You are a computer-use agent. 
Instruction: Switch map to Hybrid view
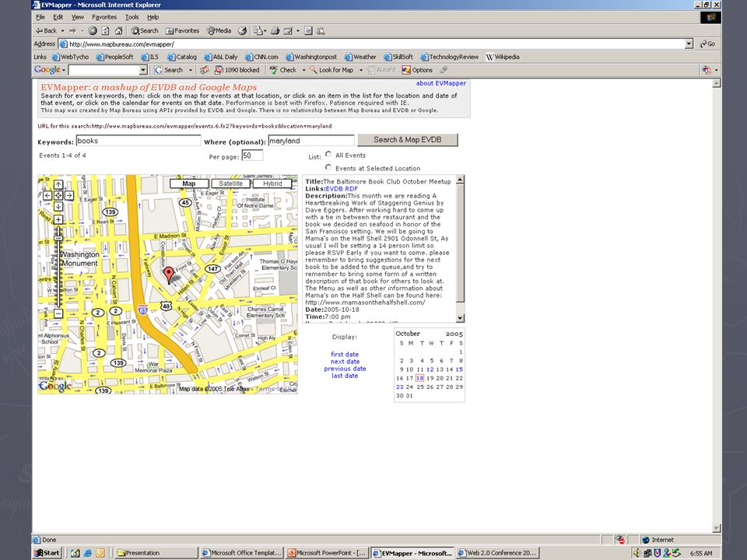272,184
